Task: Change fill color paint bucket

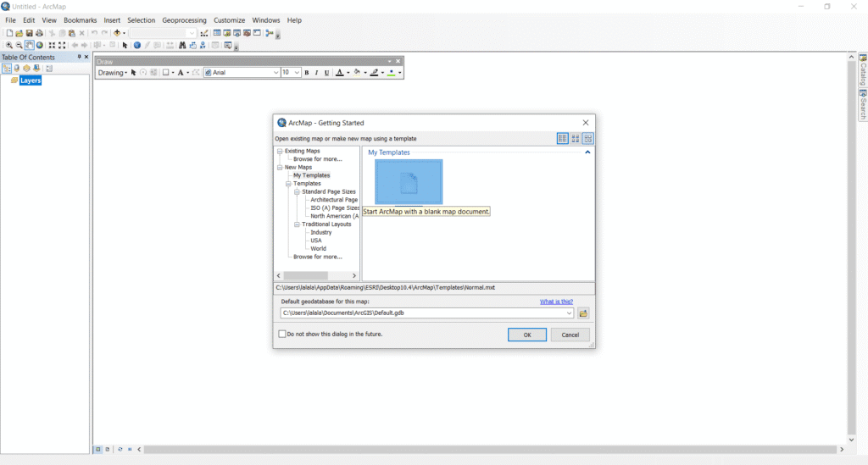Action: [x=357, y=73]
